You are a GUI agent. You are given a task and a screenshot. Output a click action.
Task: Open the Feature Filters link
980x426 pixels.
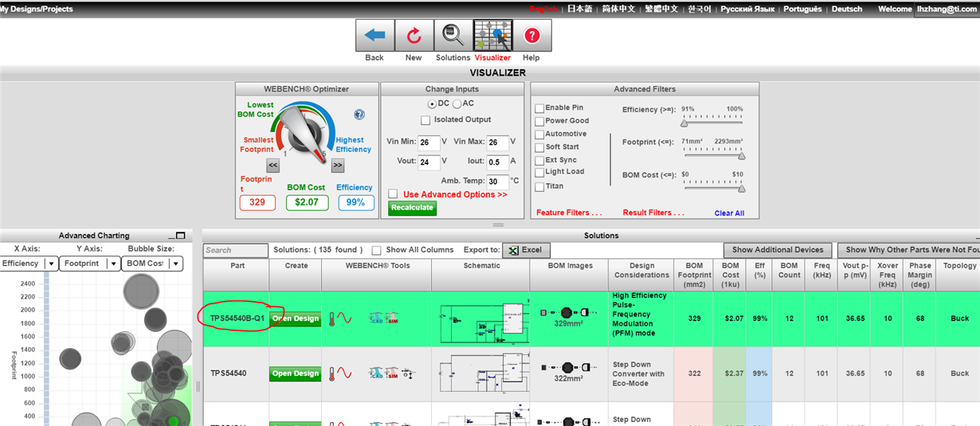click(569, 213)
